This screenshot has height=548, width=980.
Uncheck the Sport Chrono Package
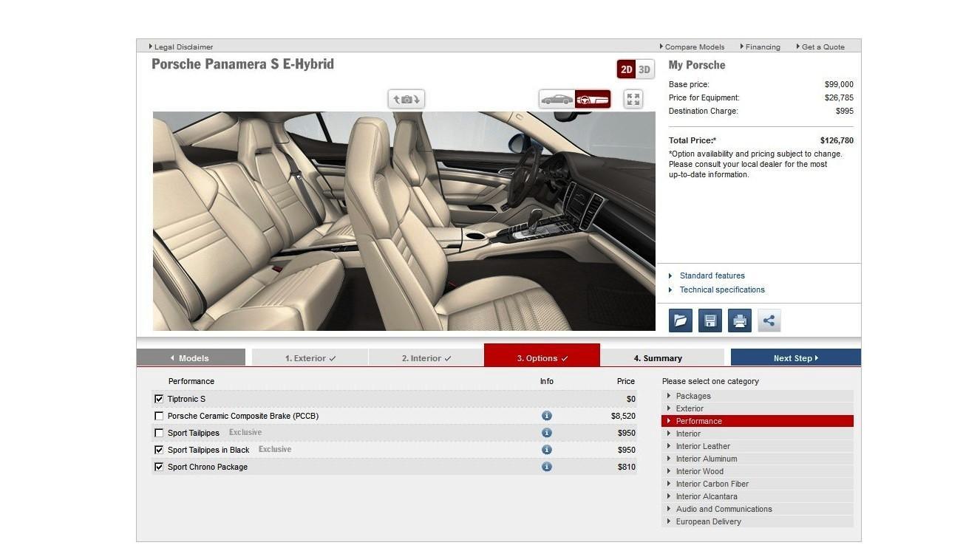coord(159,467)
